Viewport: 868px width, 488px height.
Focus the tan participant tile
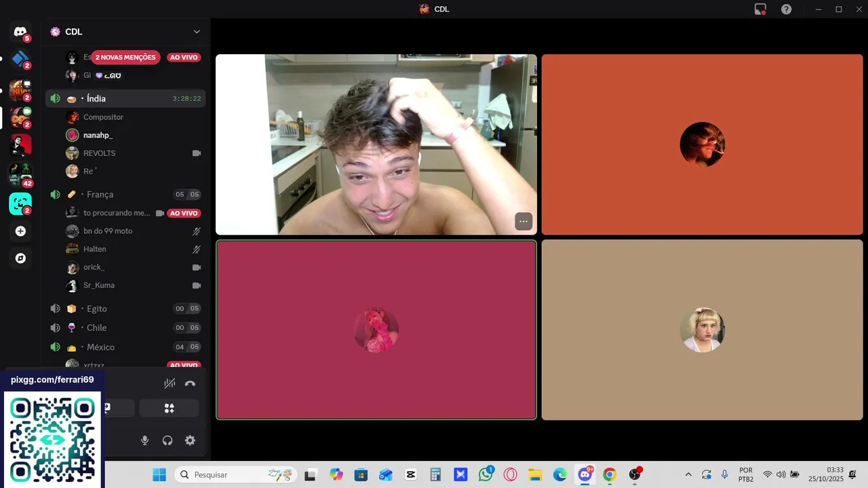pyautogui.click(x=702, y=330)
